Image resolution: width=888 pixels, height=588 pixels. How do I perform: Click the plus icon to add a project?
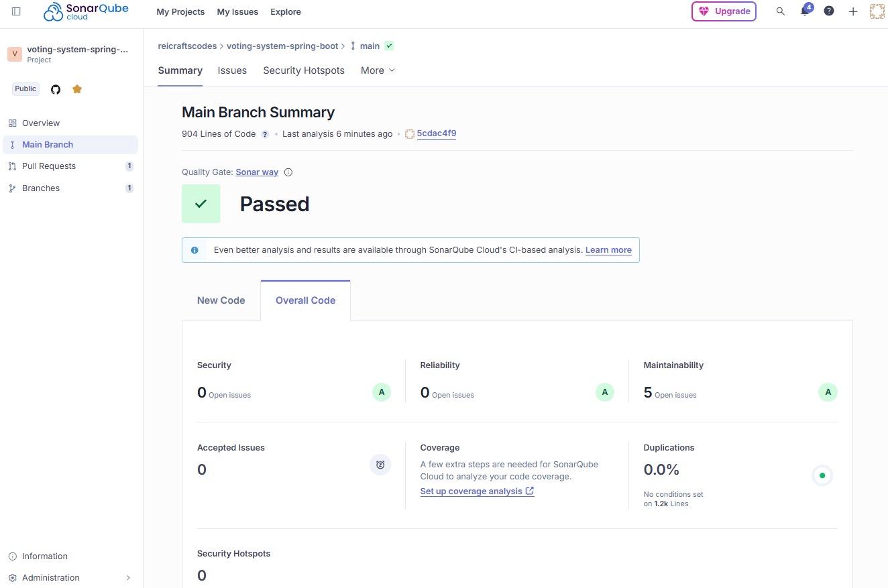[x=852, y=11]
